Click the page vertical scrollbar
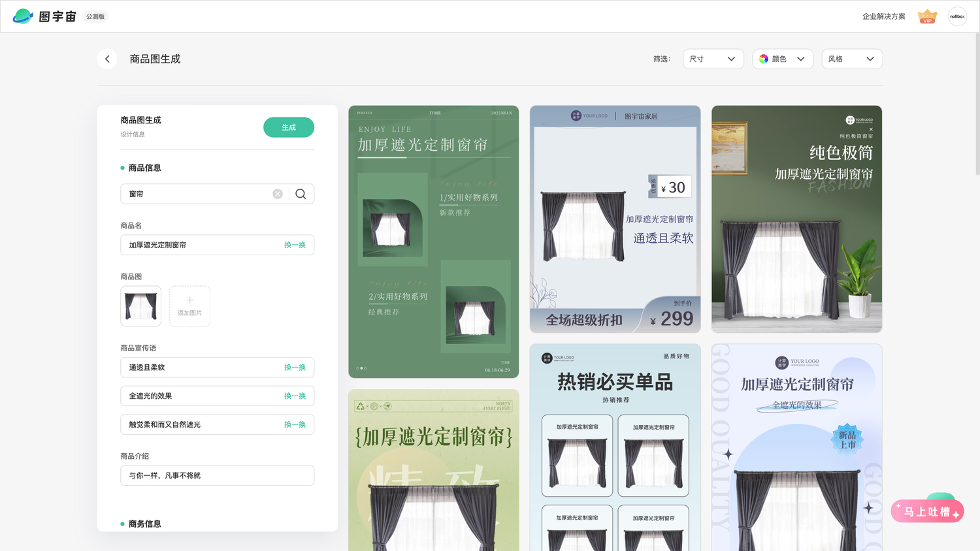This screenshot has width=980, height=551. [977, 104]
